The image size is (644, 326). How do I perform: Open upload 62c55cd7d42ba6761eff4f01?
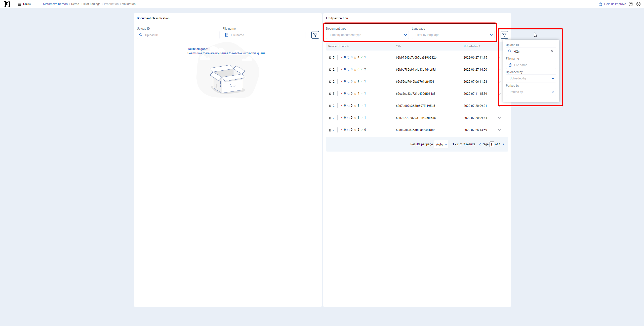[x=415, y=82]
